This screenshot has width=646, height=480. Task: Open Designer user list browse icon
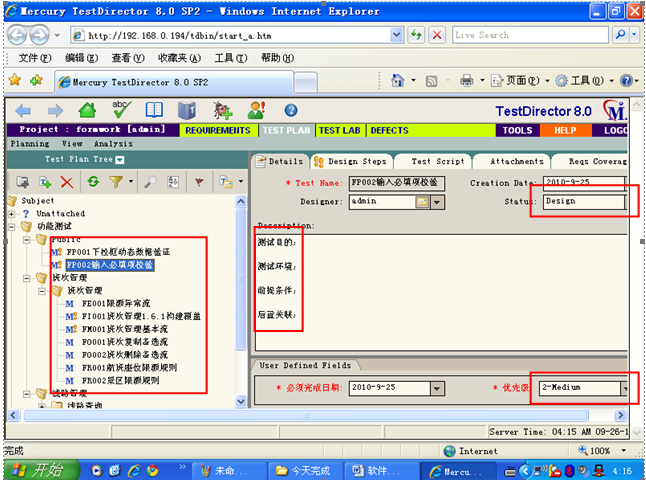423,202
